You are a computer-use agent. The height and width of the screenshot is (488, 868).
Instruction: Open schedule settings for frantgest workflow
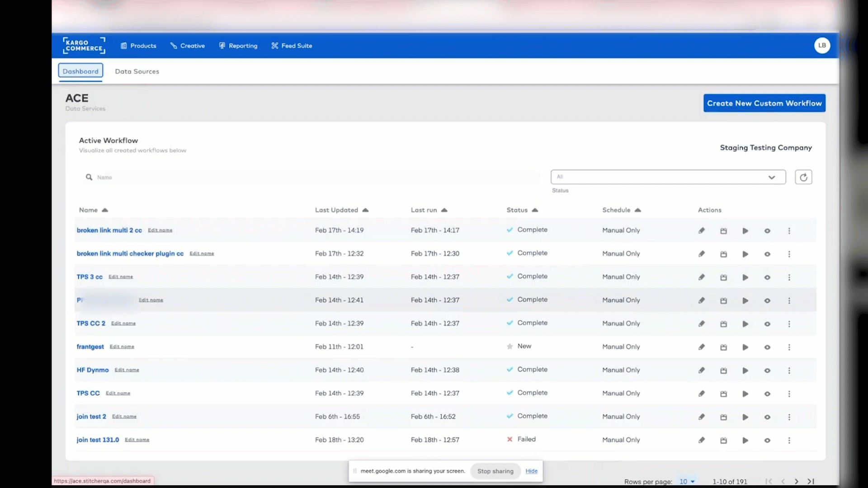point(723,347)
